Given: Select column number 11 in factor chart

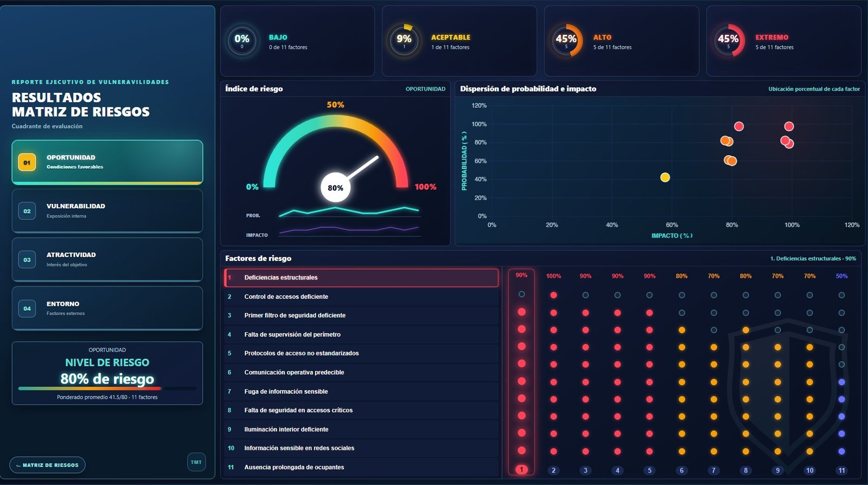Looking at the screenshot, I should click(841, 470).
